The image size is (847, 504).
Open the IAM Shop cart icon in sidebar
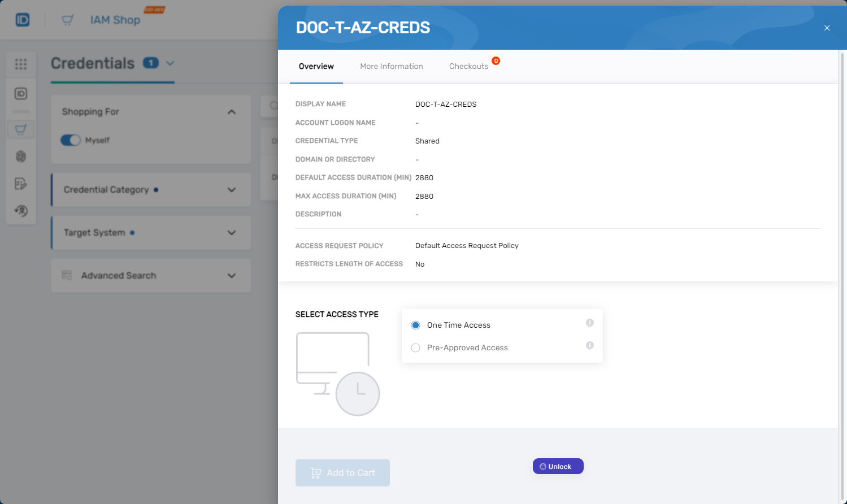[x=21, y=129]
